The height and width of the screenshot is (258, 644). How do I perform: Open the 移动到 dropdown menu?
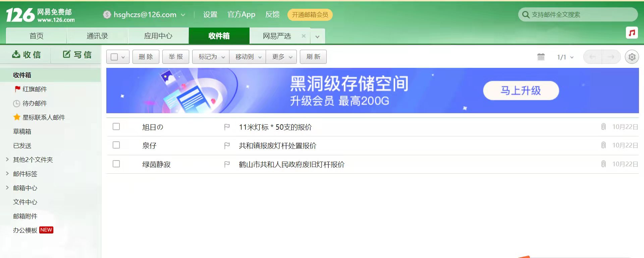(x=248, y=57)
